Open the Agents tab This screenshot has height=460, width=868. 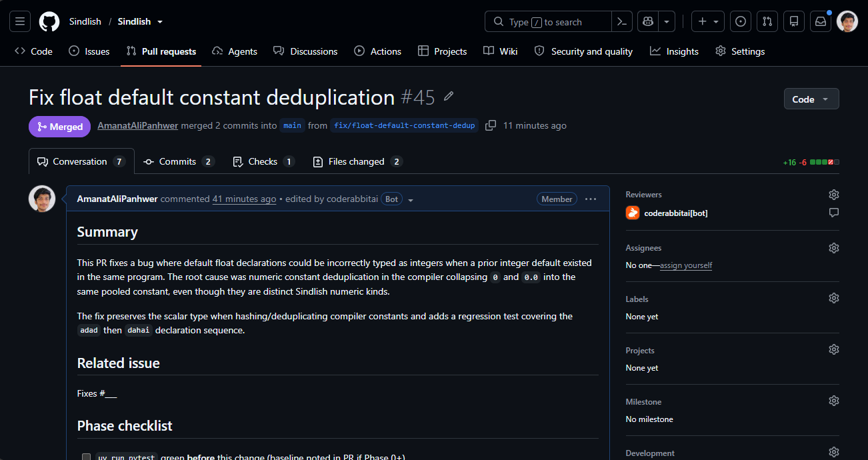(235, 51)
